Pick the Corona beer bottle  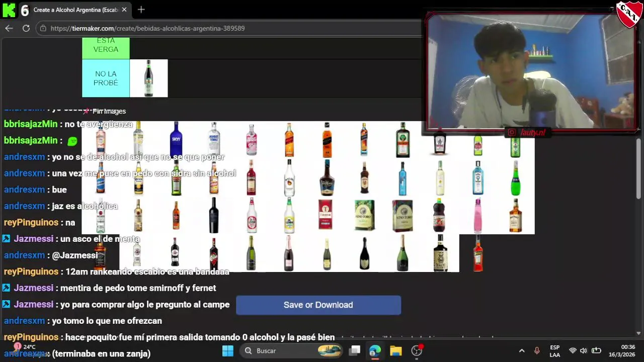[x=138, y=177]
